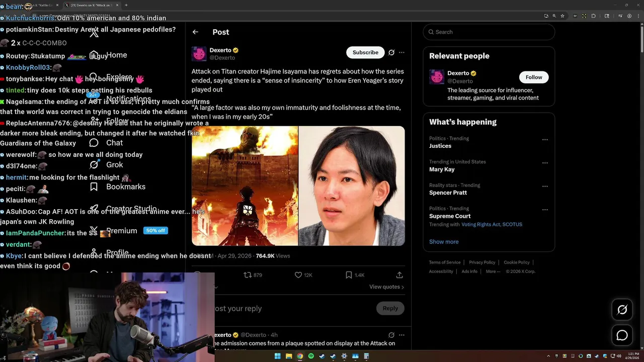Click the Chat speech bubble sidebar icon

(94, 143)
